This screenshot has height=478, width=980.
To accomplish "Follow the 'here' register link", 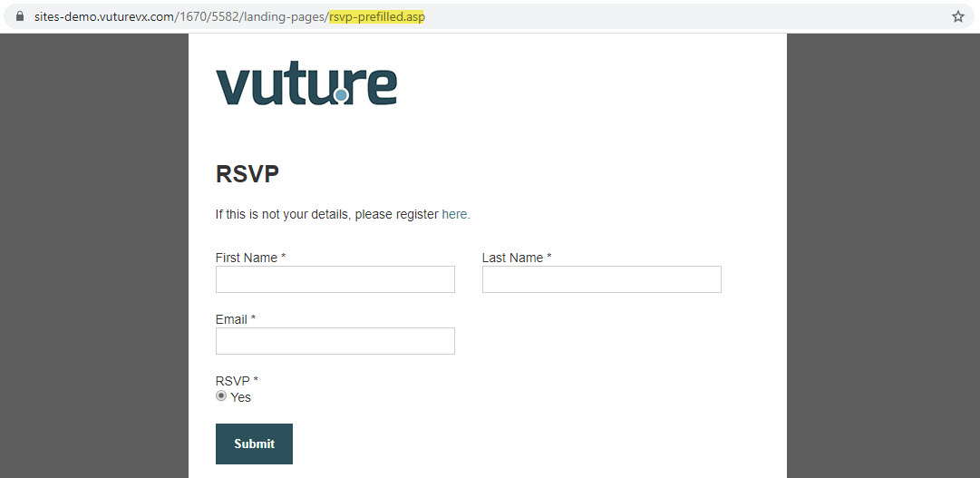I will point(454,214).
